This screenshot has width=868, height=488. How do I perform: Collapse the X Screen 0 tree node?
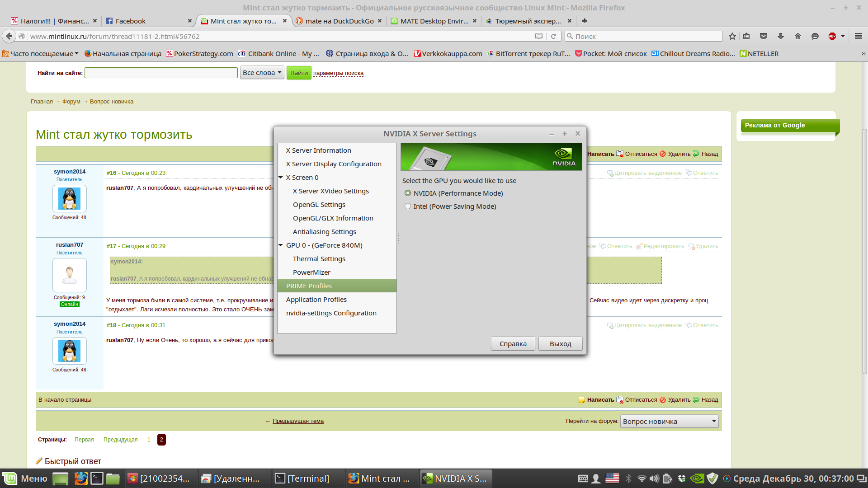281,178
